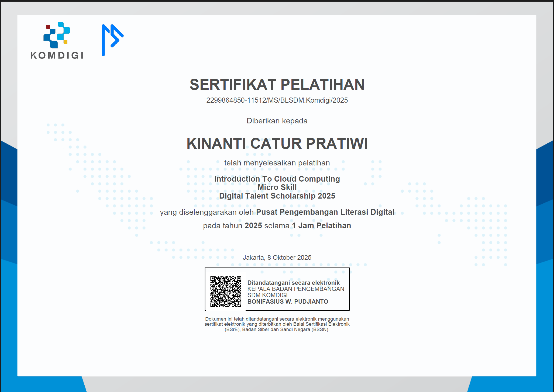Click the BSrE BSSN disclaimer paragraph
This screenshot has height=392, width=554.
277,324
